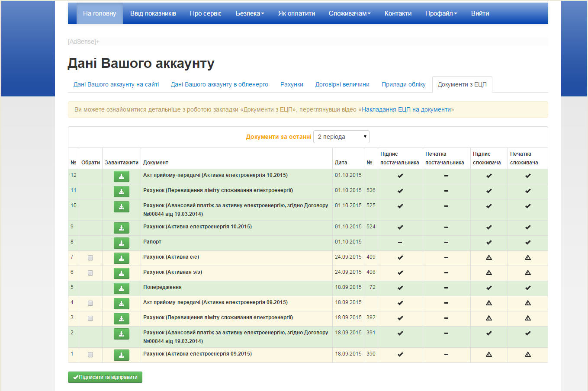Click consumer signature warning icon for invoice 409
The height and width of the screenshot is (391, 588).
[x=489, y=257]
